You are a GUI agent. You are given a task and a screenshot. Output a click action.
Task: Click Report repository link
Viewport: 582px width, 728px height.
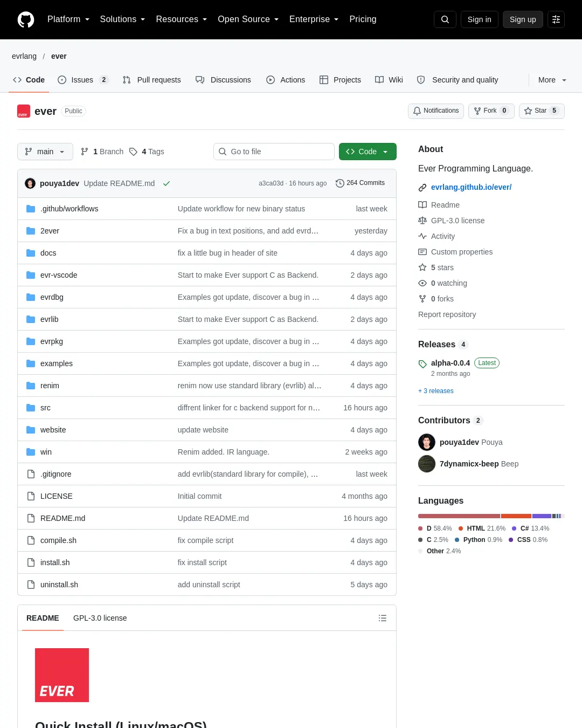click(x=447, y=314)
